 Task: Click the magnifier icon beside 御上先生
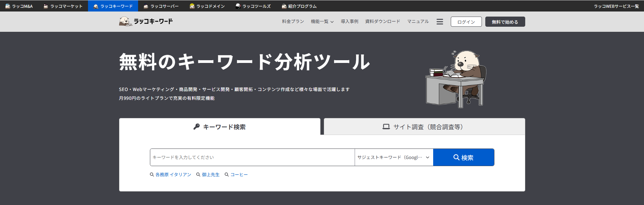198,175
